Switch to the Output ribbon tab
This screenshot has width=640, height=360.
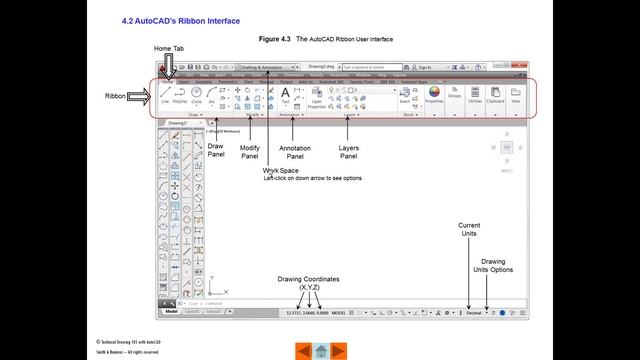coord(286,82)
